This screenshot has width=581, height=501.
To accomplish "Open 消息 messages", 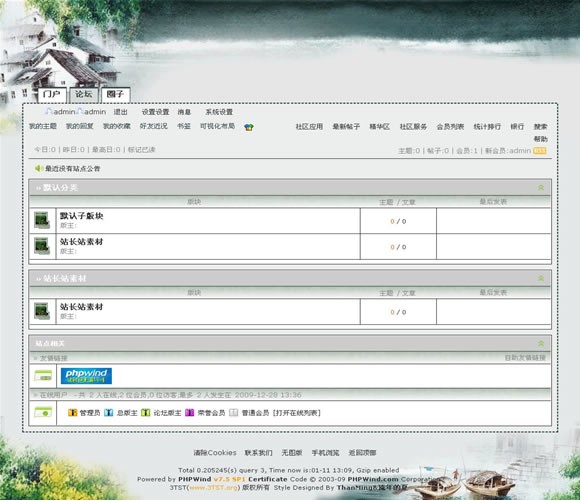I will [x=184, y=112].
